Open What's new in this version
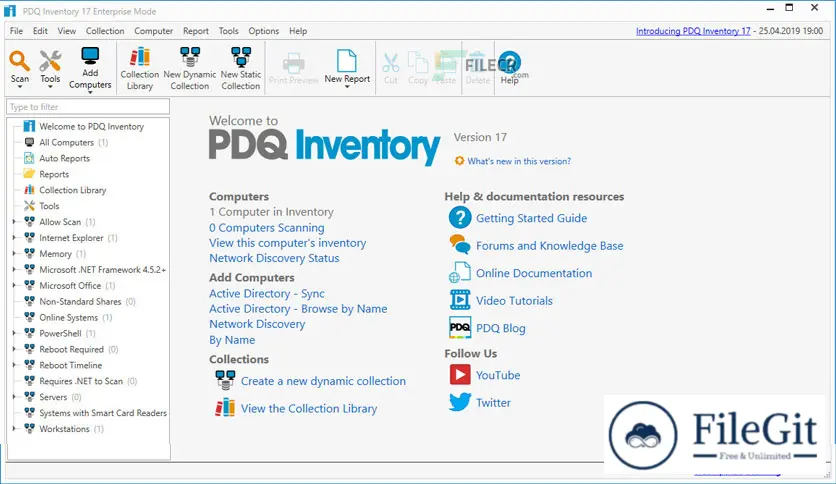This screenshot has width=836, height=484. click(x=519, y=161)
